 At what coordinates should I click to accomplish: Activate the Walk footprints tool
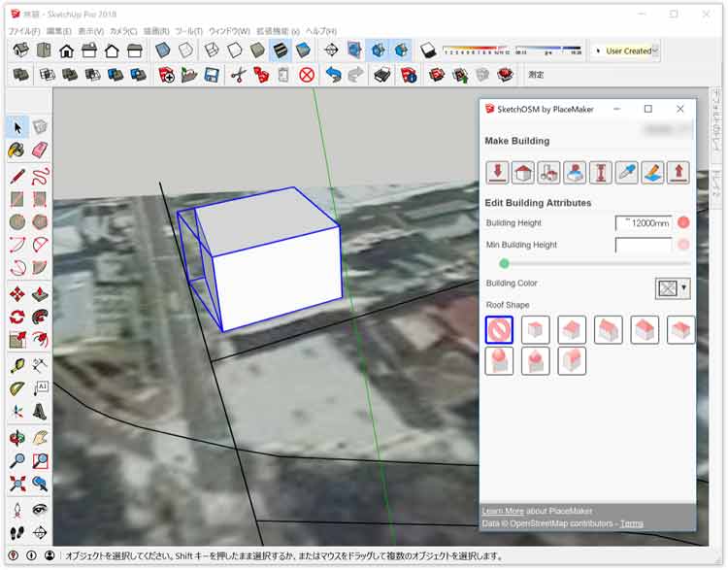17,532
